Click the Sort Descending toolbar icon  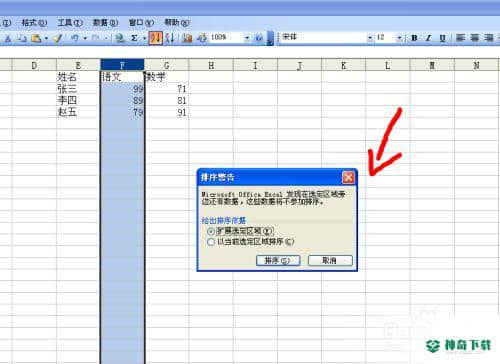click(x=170, y=38)
